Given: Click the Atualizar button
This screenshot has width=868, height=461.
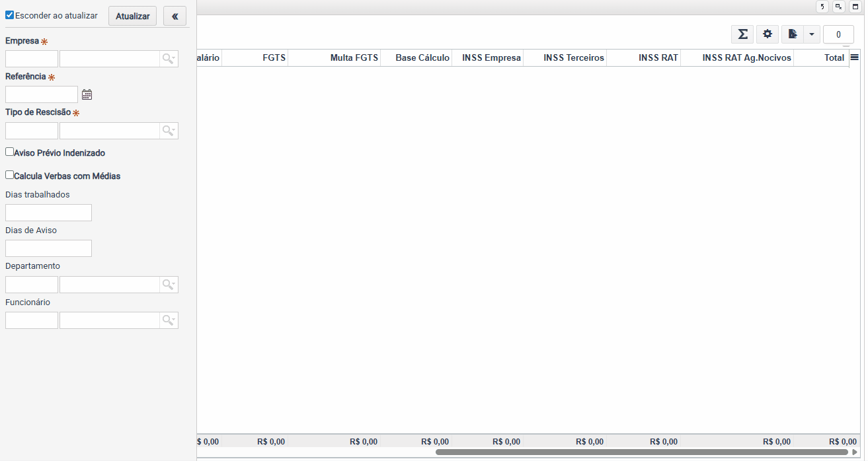Looking at the screenshot, I should click(132, 16).
